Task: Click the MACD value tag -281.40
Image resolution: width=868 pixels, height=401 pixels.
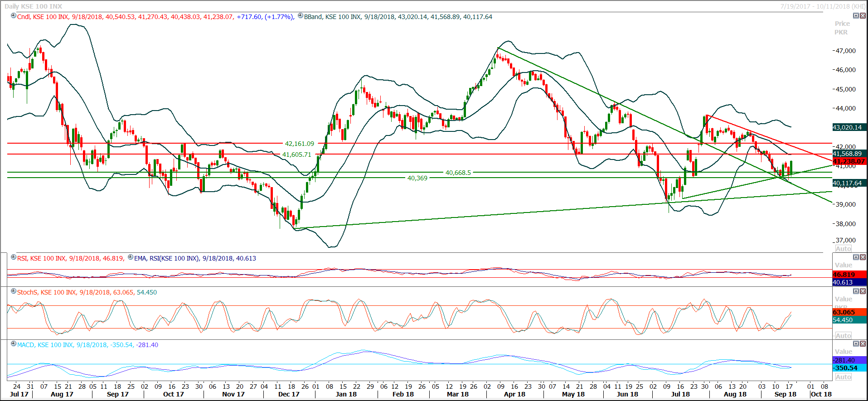Action: (850, 360)
